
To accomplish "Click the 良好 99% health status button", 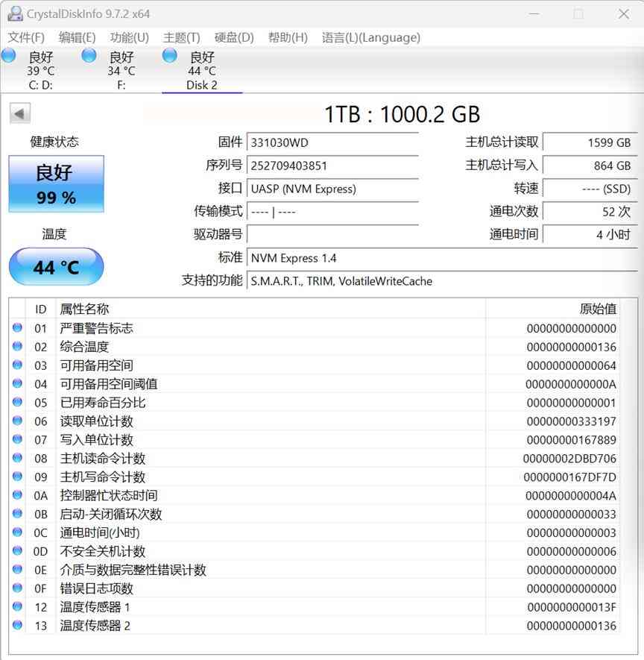I will tap(56, 183).
